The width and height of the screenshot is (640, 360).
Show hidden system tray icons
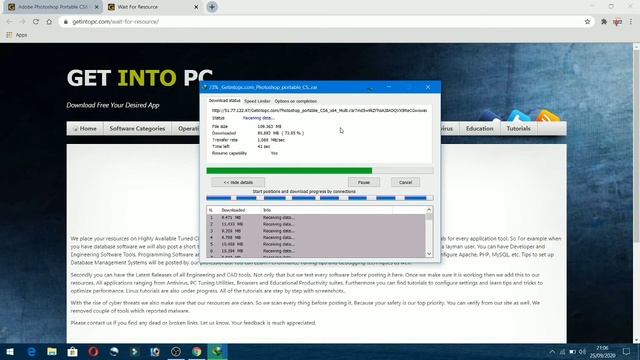pos(552,351)
